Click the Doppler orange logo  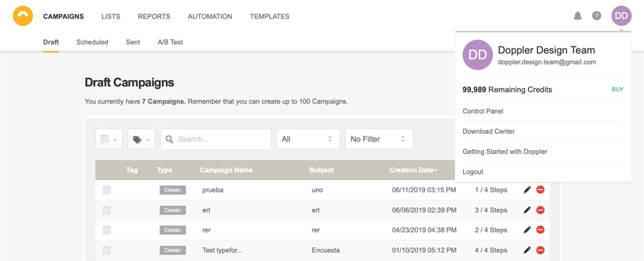coord(23,16)
